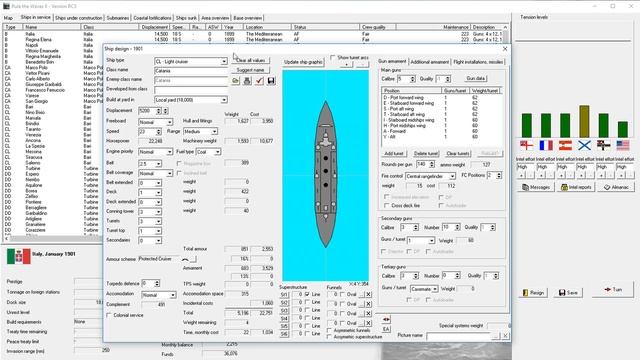This screenshot has height=360, width=640.
Task: Click the red double-arrow button below the Tertiary guns panel
Action: tap(386, 319)
